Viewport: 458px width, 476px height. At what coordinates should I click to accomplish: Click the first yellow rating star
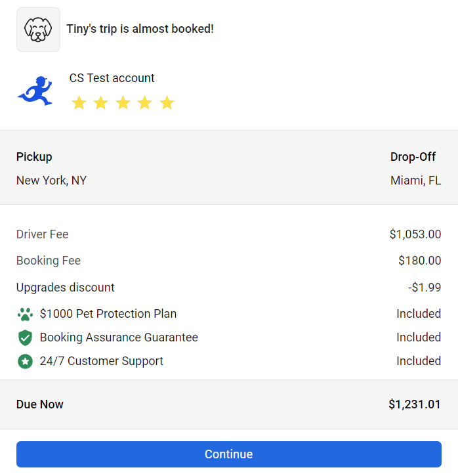(79, 103)
